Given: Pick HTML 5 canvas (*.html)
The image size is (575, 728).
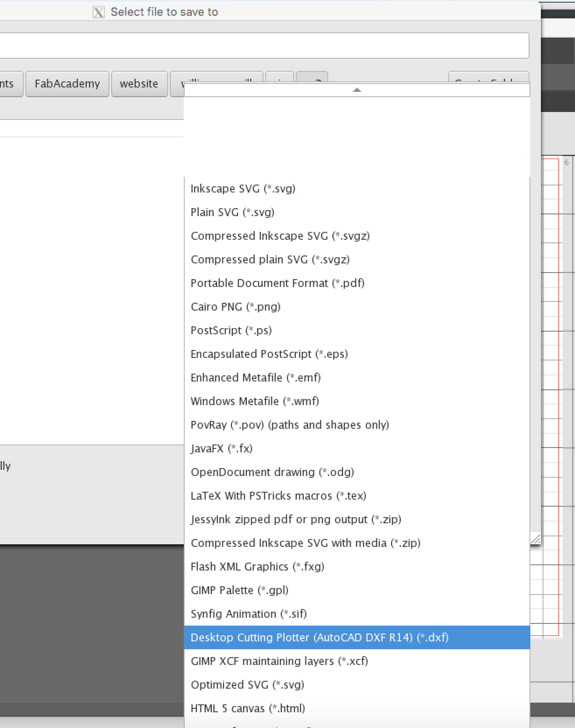Looking at the screenshot, I should tap(357, 708).
